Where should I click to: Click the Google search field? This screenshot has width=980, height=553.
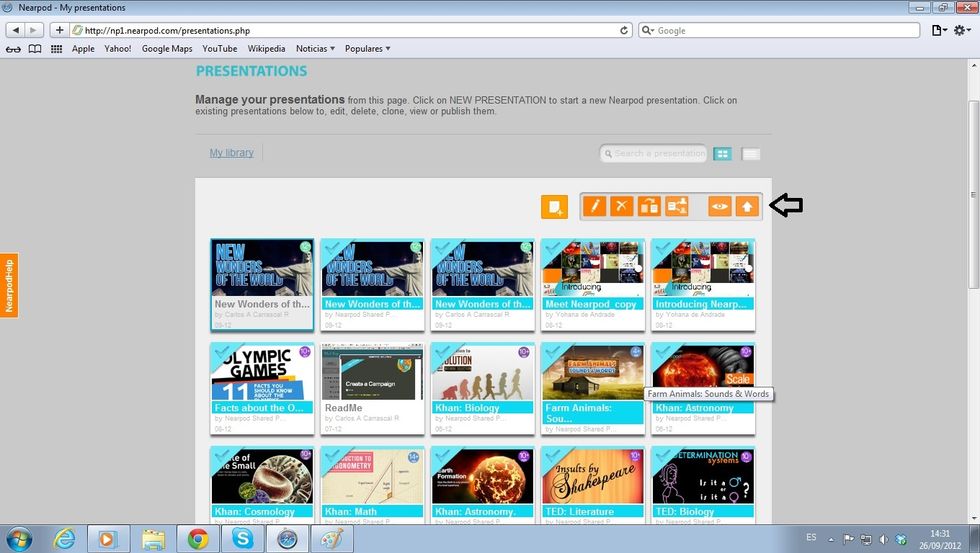click(779, 30)
